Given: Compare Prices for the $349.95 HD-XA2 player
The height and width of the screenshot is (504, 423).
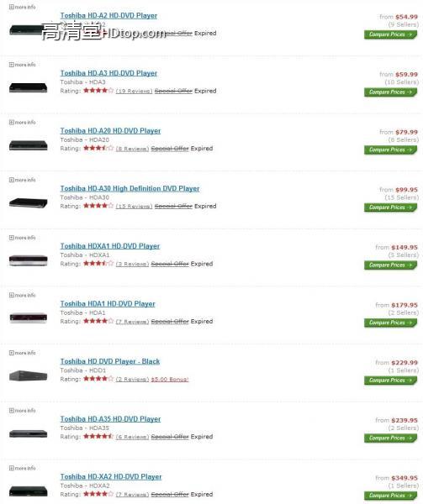Looking at the screenshot, I should coord(390,496).
